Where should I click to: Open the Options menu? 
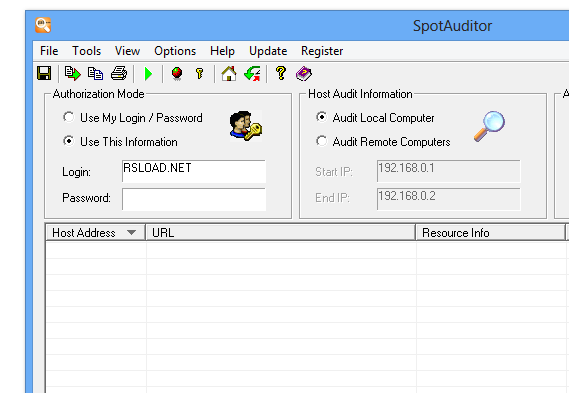175,51
